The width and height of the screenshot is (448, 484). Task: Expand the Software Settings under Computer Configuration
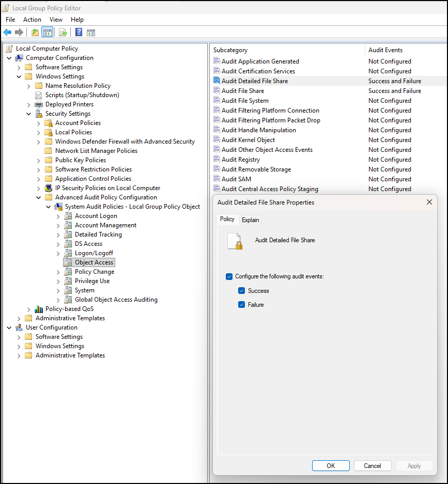click(x=19, y=67)
